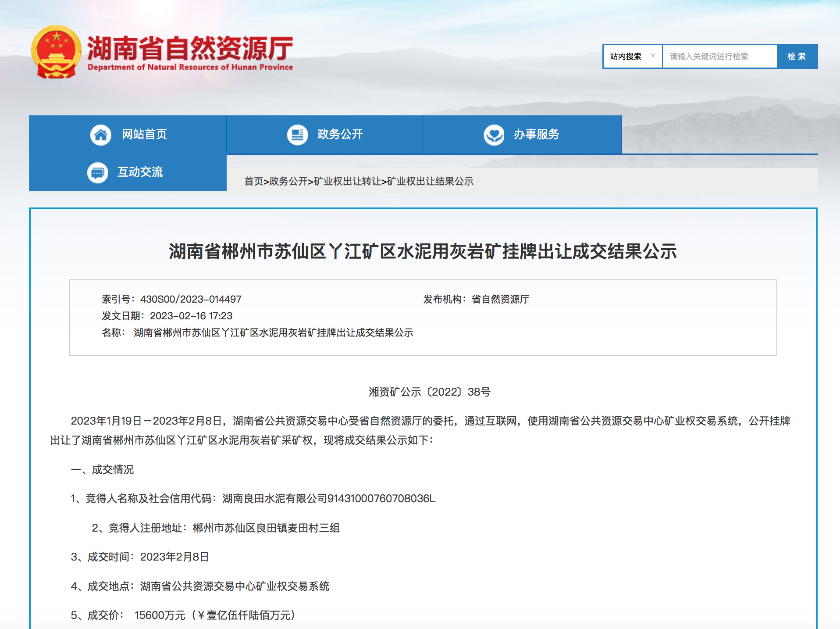Viewport: 840px width, 629px height.
Task: Select notice number 湘资矿公示〔2022〕38号
Action: click(430, 392)
